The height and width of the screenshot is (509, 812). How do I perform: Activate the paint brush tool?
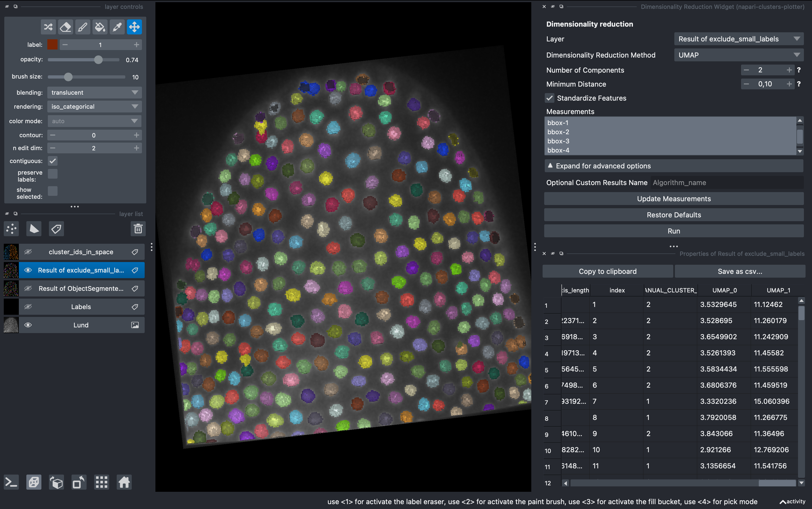click(x=83, y=27)
